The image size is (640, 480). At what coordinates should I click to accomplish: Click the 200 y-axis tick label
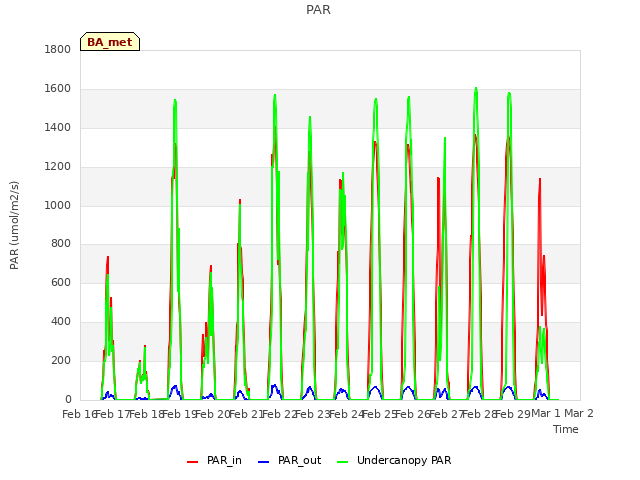click(x=61, y=360)
